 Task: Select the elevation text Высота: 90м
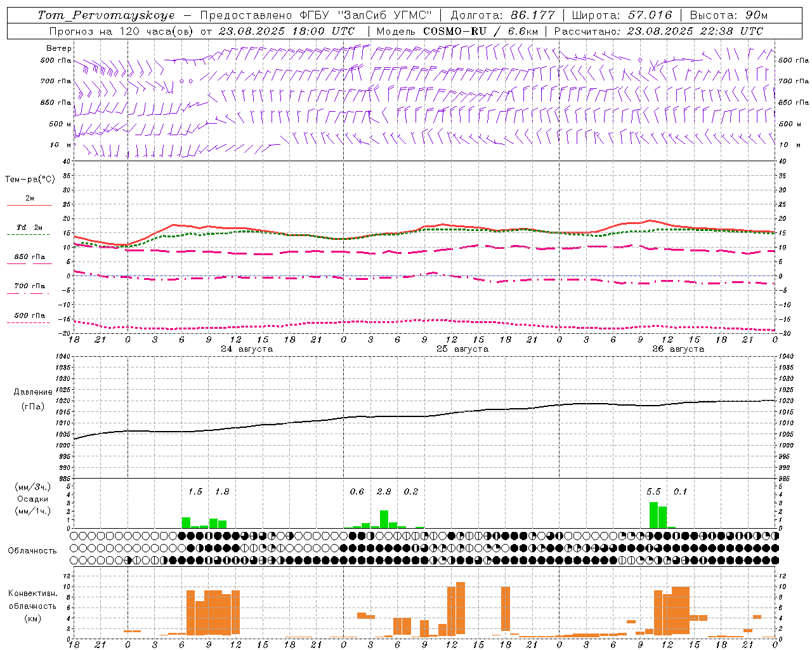pyautogui.click(x=728, y=15)
